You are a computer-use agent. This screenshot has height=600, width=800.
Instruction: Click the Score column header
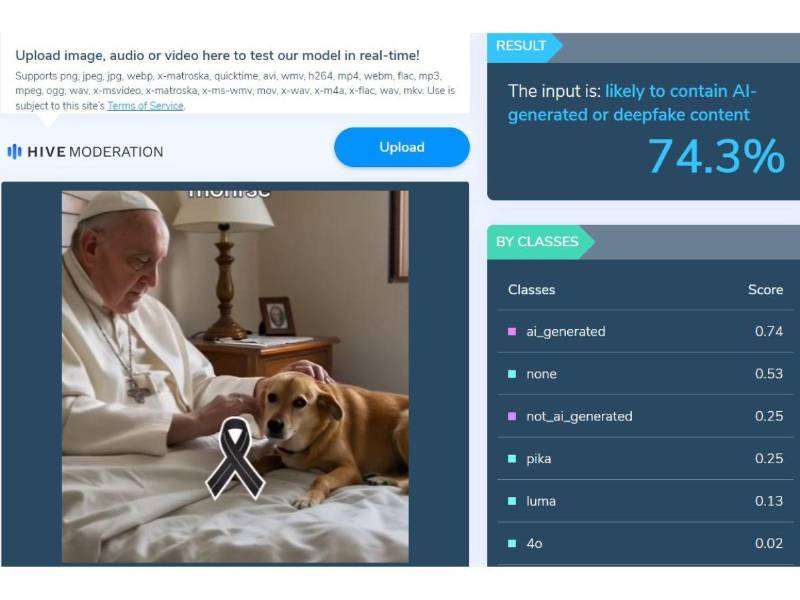coord(765,289)
